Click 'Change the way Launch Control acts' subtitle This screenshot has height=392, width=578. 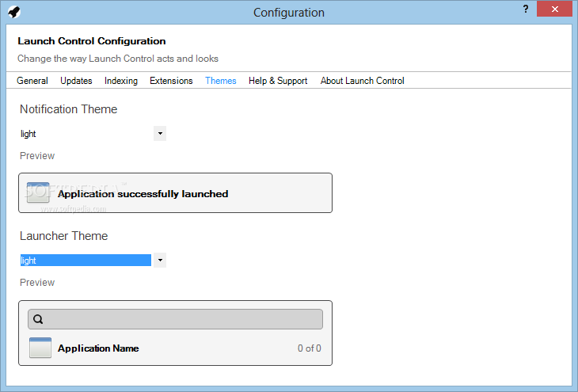pos(118,59)
